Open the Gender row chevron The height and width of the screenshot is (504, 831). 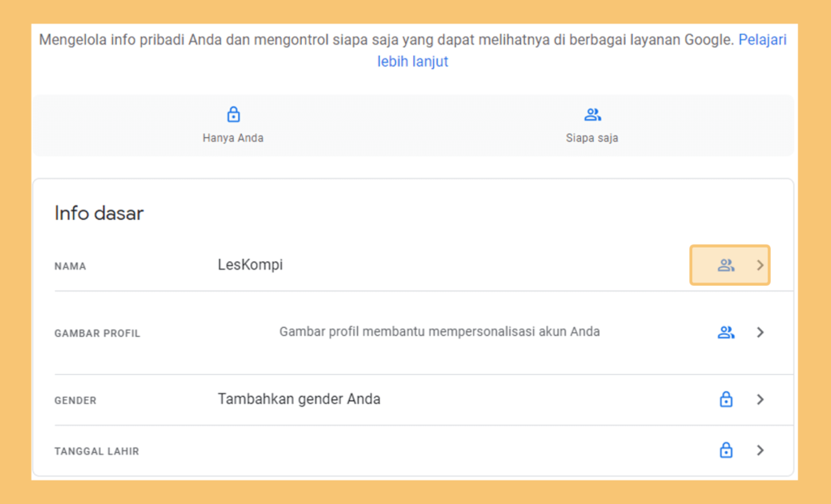pyautogui.click(x=760, y=399)
